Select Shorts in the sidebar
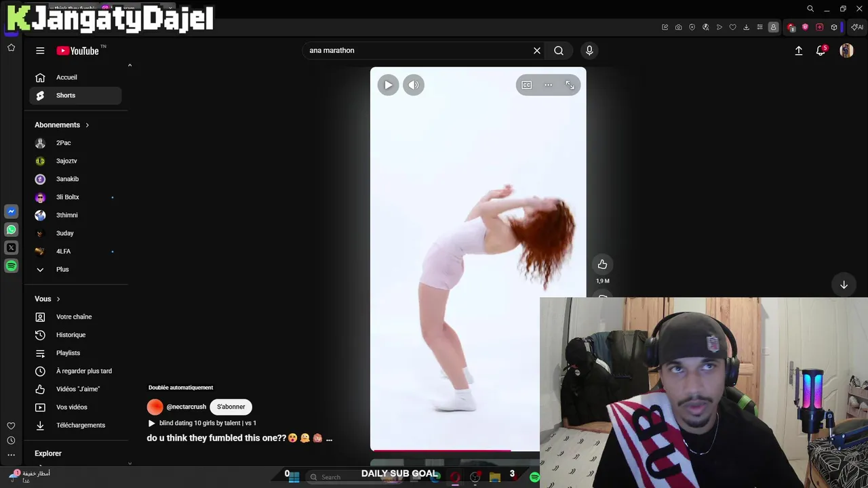This screenshot has height=488, width=868. (x=75, y=96)
